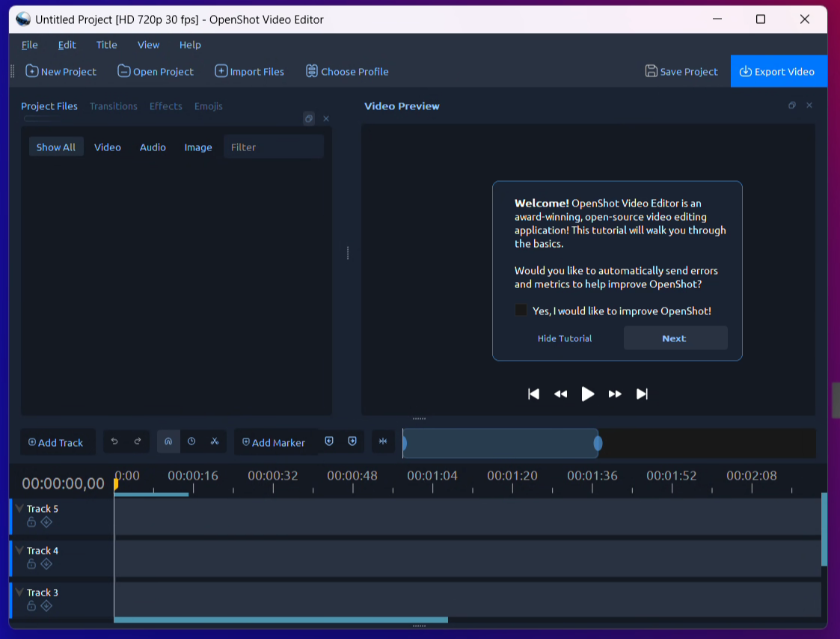Switch to the Emojis tab

coord(209,106)
